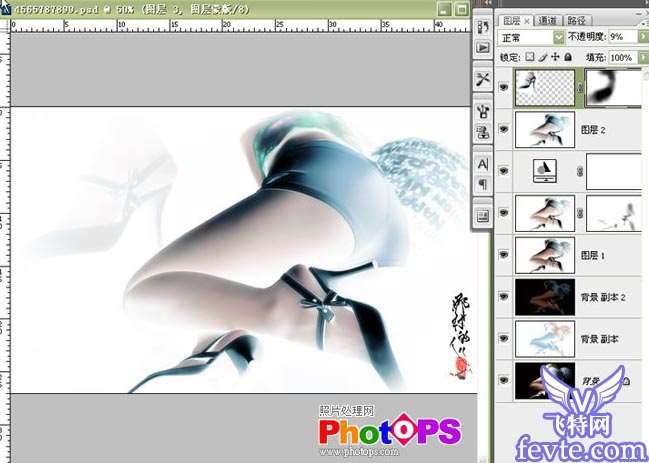Click lock position cross icon
Image resolution: width=649 pixels, height=463 pixels.
click(x=555, y=57)
